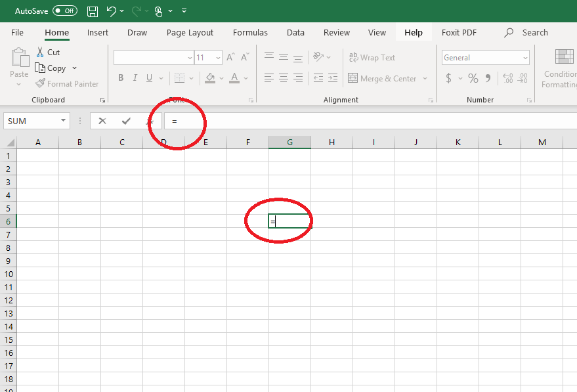Screen dimensions: 577x392
Task: Open the Formulas ribbon tab
Action: coord(250,32)
